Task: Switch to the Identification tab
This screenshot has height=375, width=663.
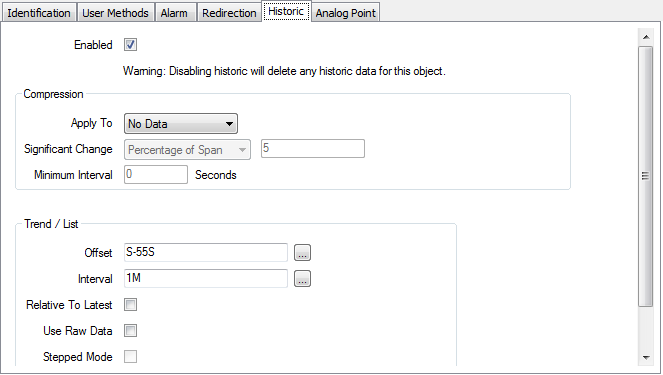Action: pyautogui.click(x=39, y=13)
